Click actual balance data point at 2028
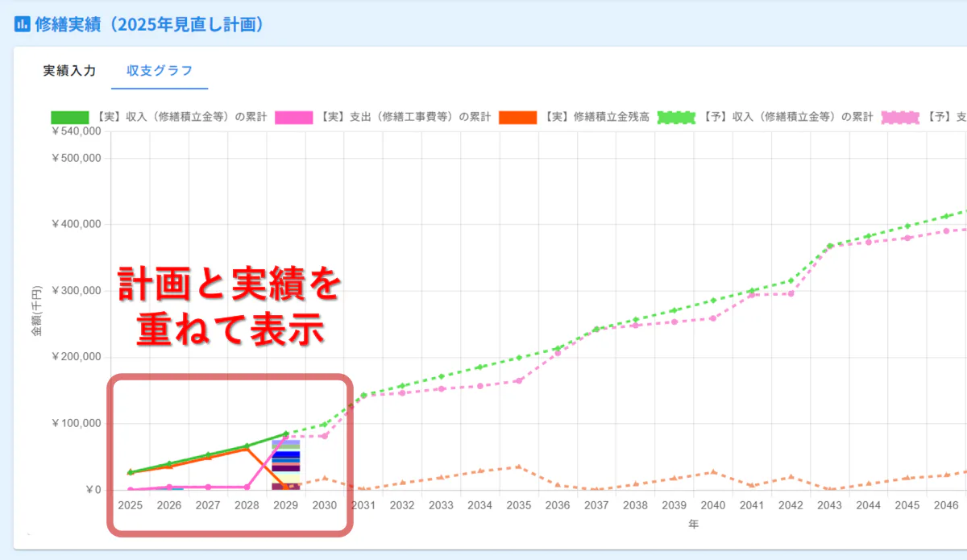Image resolution: width=967 pixels, height=560 pixels. coord(247,449)
